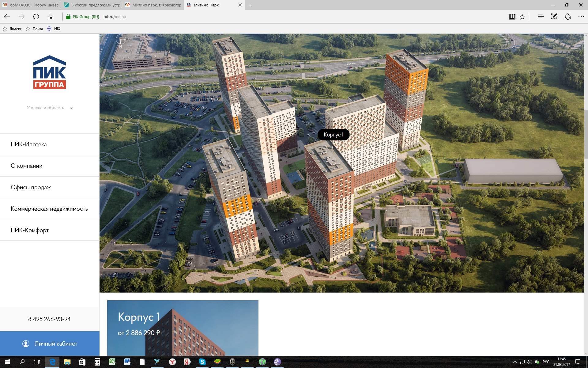Switch to doMKAD.ru forum tab

[x=31, y=5]
